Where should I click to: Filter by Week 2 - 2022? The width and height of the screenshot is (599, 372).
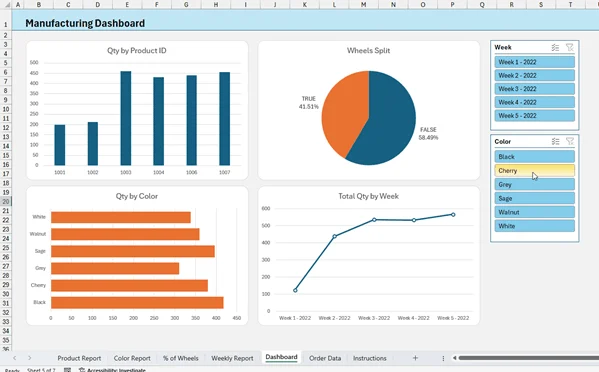pyautogui.click(x=534, y=75)
